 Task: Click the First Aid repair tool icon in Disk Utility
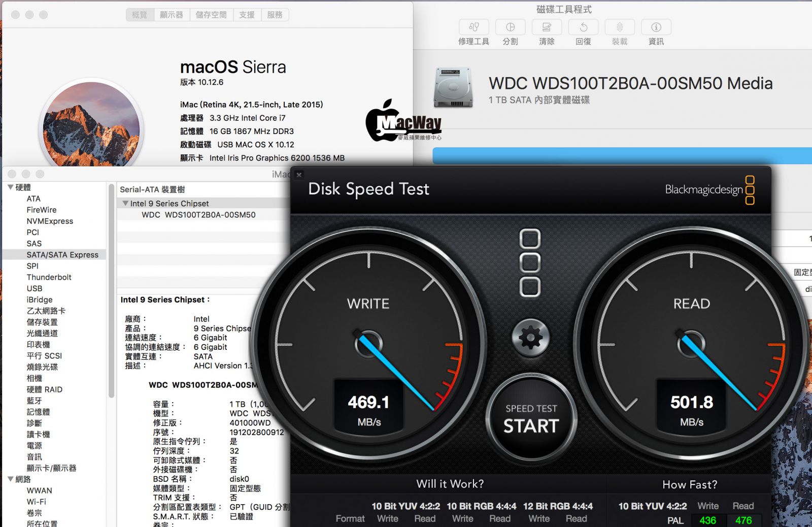point(473,27)
